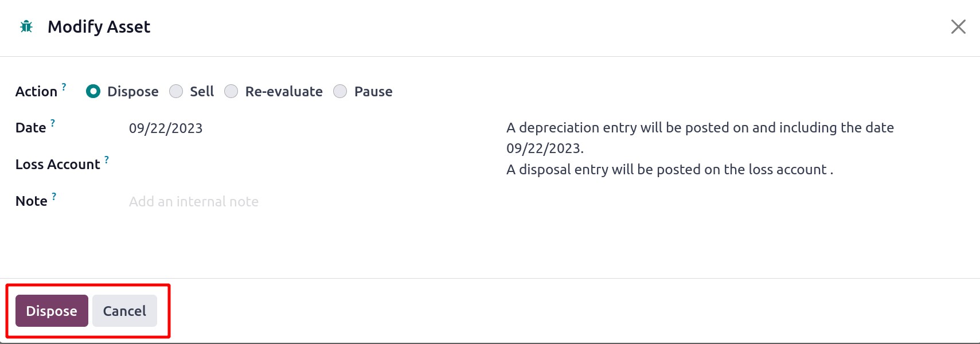The width and height of the screenshot is (980, 344).
Task: Click the Action field label
Action: pyautogui.click(x=36, y=91)
